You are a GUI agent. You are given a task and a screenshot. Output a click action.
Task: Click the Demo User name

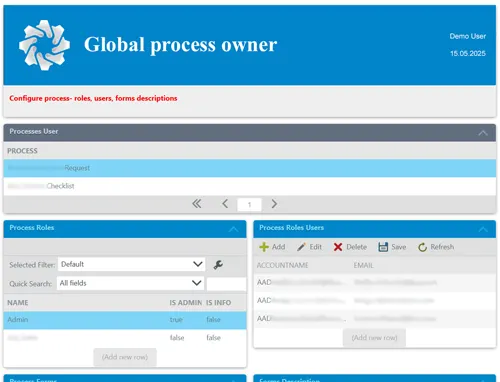pyautogui.click(x=468, y=36)
